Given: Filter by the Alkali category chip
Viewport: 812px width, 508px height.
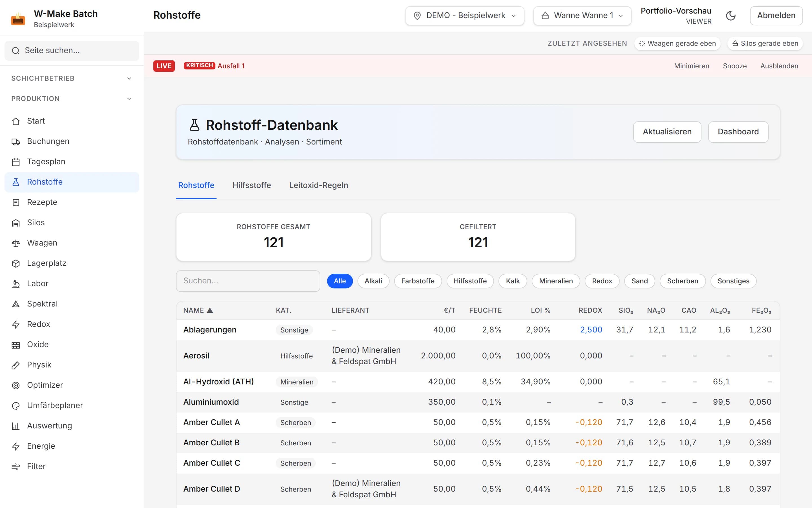Looking at the screenshot, I should pyautogui.click(x=373, y=281).
